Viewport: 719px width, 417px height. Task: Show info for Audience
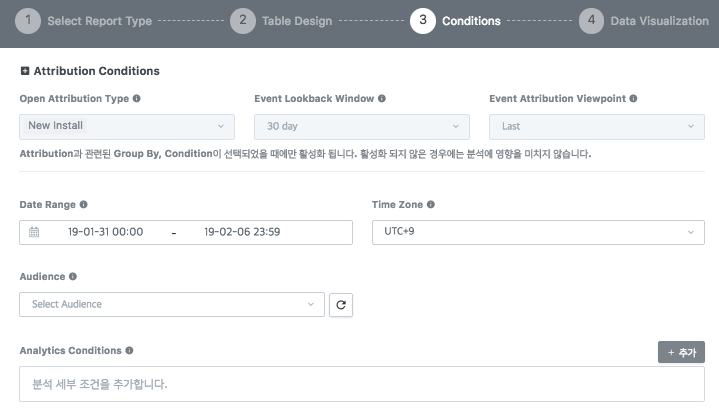coord(73,276)
